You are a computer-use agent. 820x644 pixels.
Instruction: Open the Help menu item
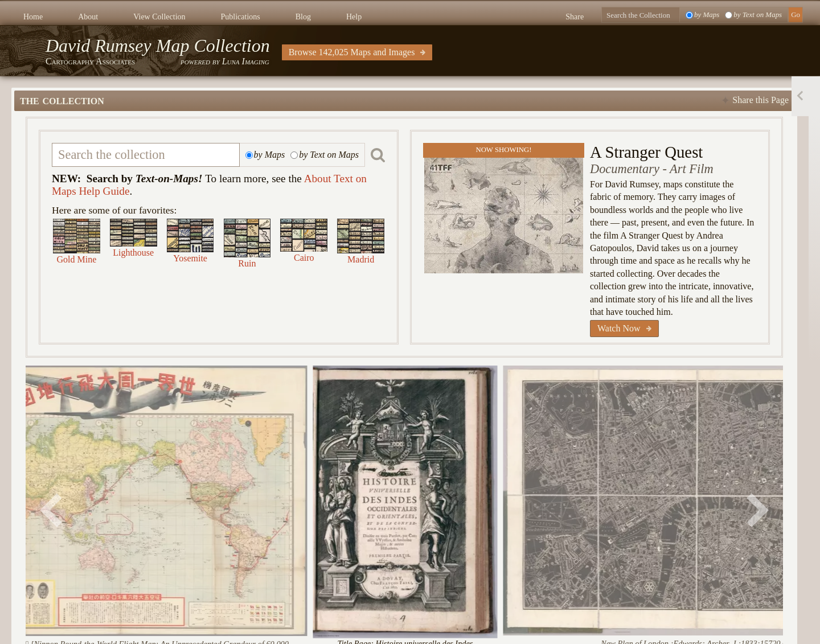pyautogui.click(x=354, y=17)
